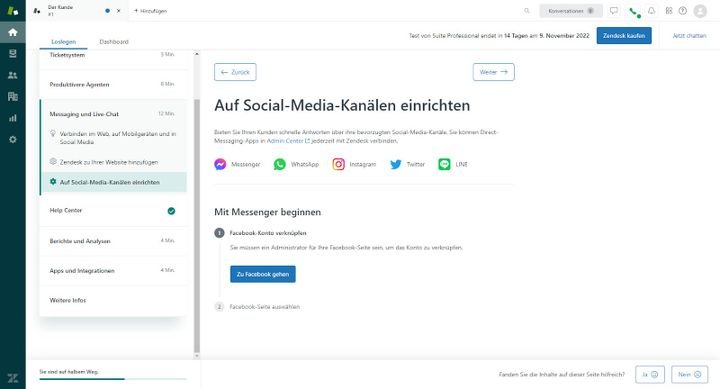The width and height of the screenshot is (720, 389).
Task: Open the products grid icon
Action: click(669, 11)
